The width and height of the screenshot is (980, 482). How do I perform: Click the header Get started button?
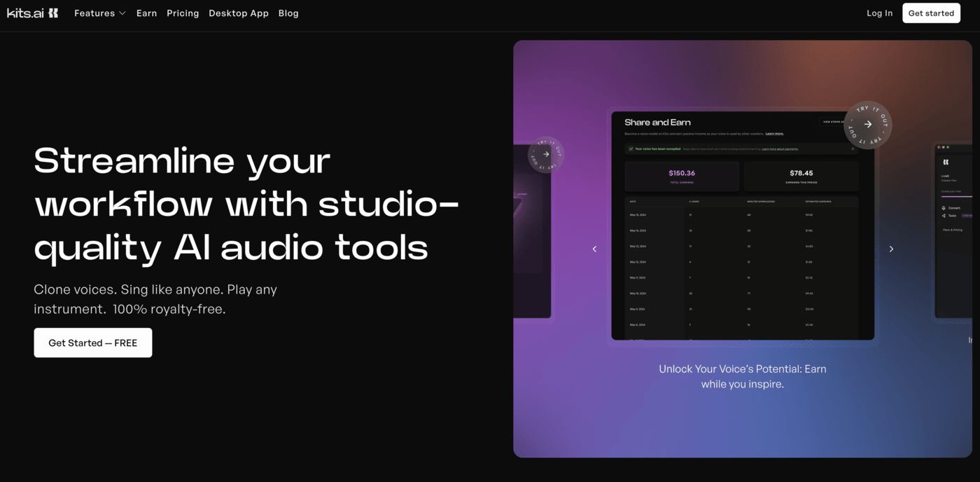pos(931,13)
